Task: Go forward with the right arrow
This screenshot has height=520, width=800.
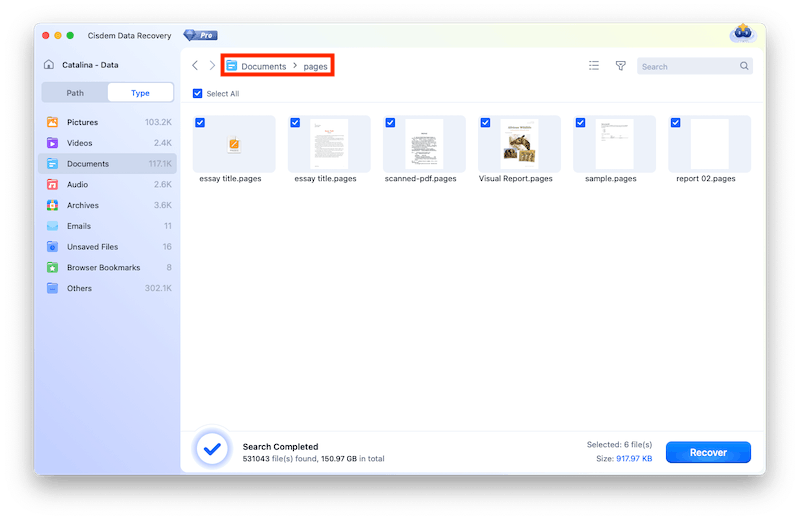Action: 212,65
